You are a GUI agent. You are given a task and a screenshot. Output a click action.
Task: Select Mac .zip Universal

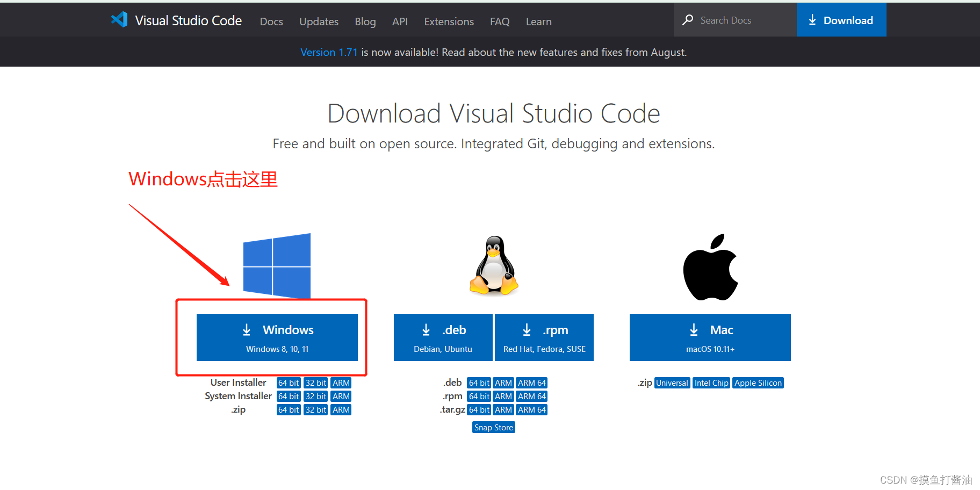coord(672,383)
